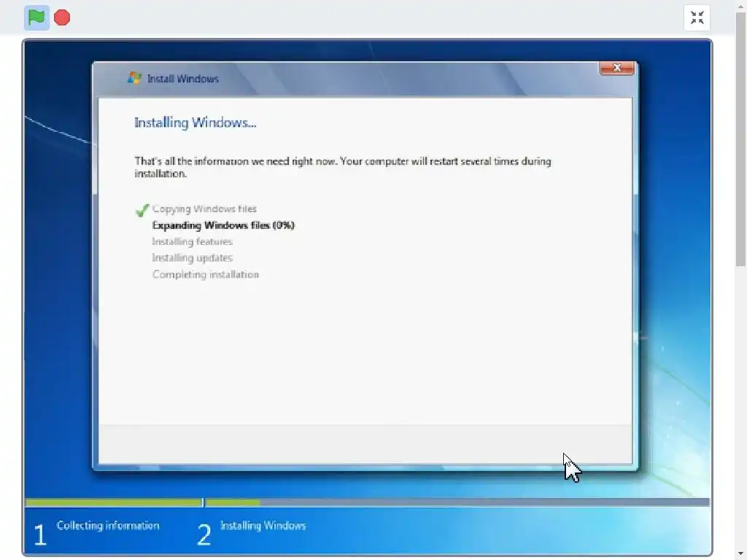Click the Installing Windows progress bar
Screen dimensions: 747x560
(457, 502)
